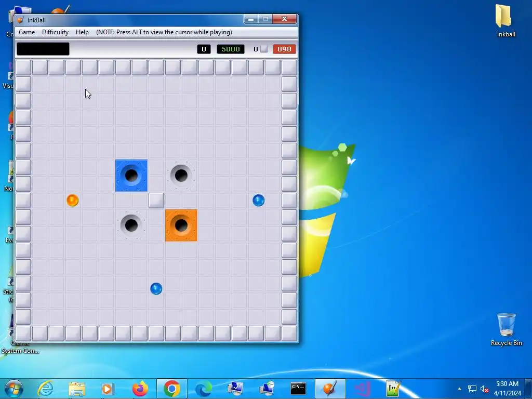Click the blue ball near the right wall
Screen dimensions: 532x399
click(259, 201)
